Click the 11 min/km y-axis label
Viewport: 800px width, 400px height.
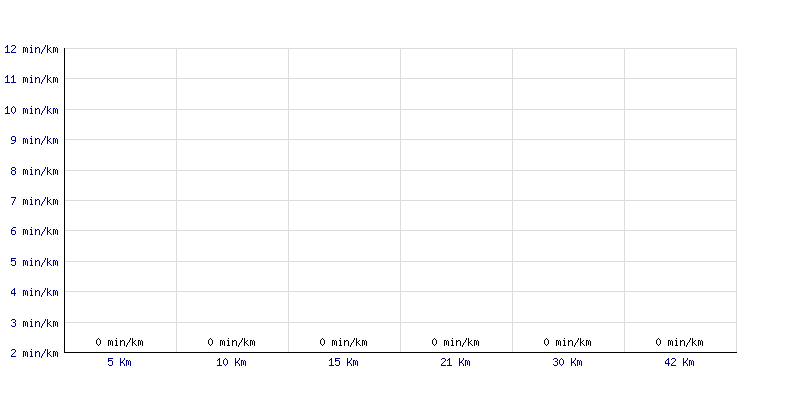(31, 80)
